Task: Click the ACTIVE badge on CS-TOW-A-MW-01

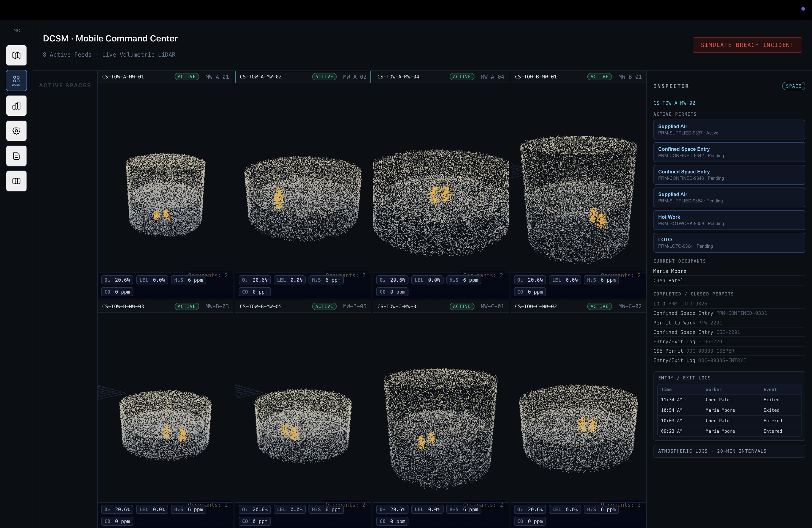Action: [187, 77]
